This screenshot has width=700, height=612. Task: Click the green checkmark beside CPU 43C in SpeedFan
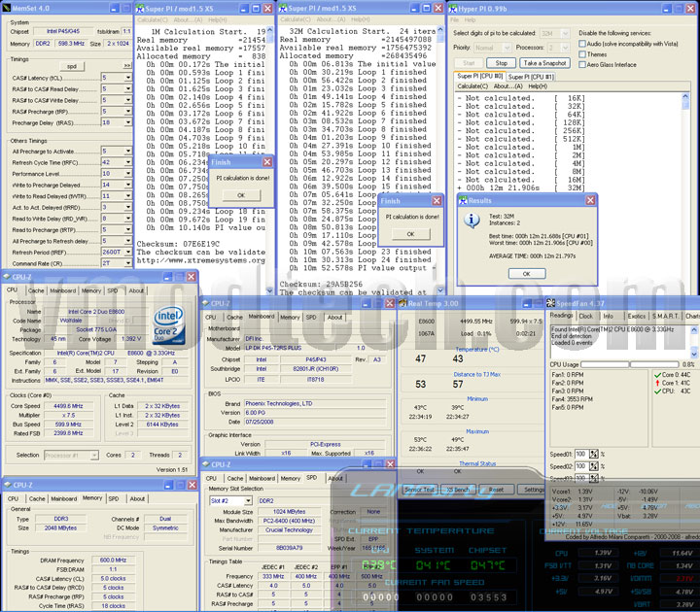point(657,391)
